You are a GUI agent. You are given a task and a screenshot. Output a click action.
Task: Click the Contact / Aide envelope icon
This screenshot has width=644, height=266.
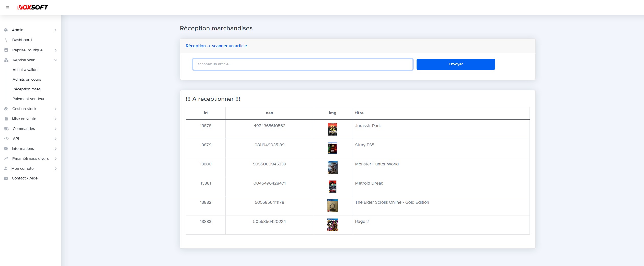(x=6, y=178)
